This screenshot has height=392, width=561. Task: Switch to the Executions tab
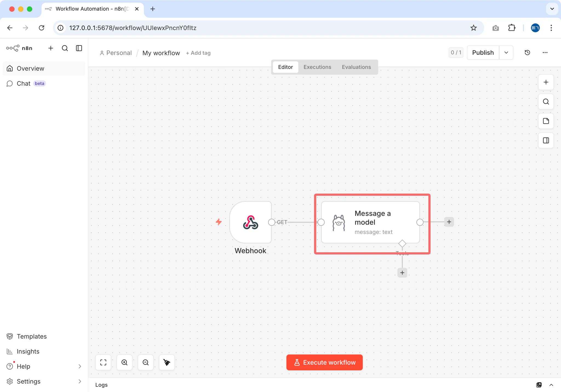[x=317, y=67]
